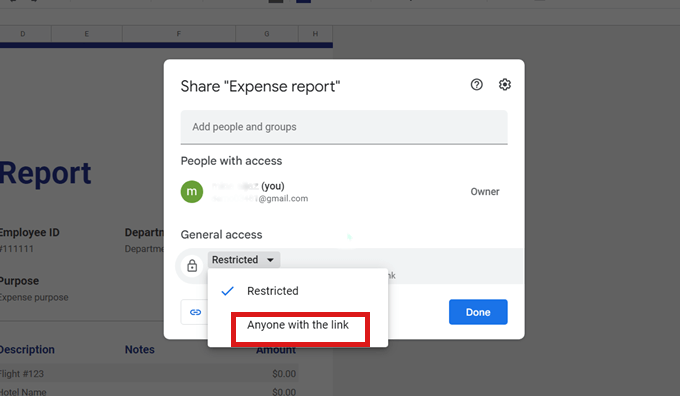
Task: Click the 'Flight #123' row cell
Action: (x=21, y=374)
